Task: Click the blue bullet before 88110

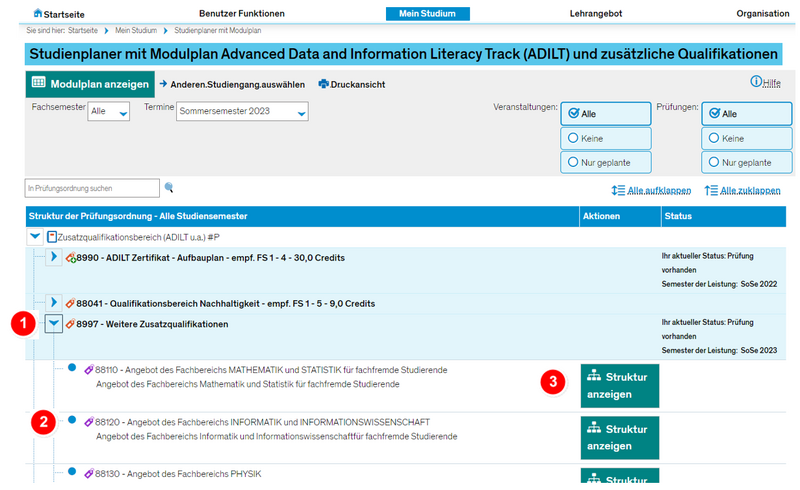Action: [x=72, y=367]
